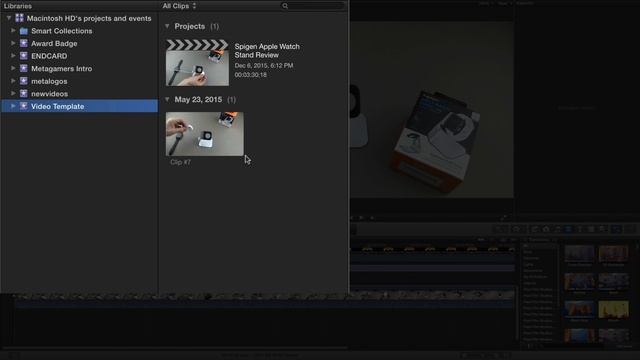
Task: Click the "00:03:30;18" project duration text
Action: (x=251, y=75)
